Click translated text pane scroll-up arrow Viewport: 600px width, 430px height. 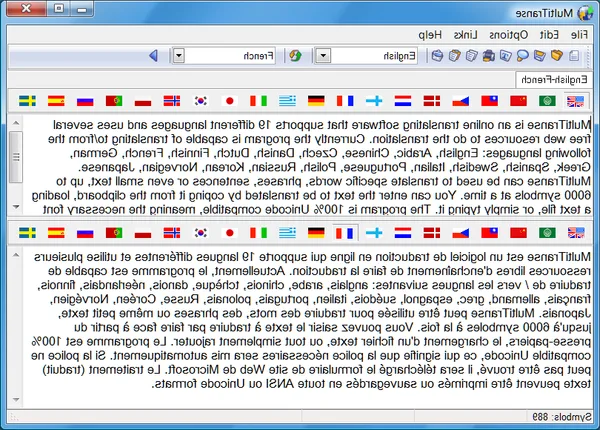16,255
